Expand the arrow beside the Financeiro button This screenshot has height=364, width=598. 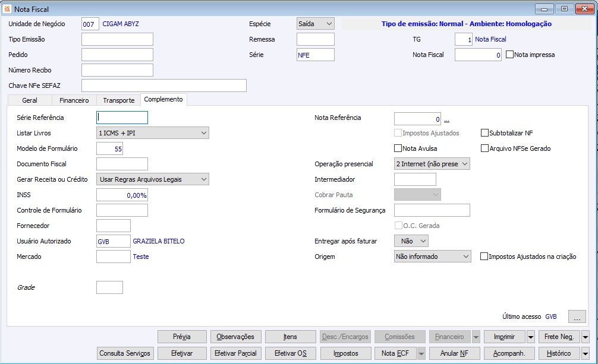pyautogui.click(x=476, y=337)
